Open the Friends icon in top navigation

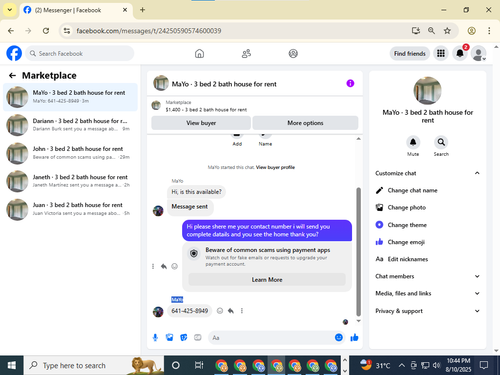tap(246, 53)
